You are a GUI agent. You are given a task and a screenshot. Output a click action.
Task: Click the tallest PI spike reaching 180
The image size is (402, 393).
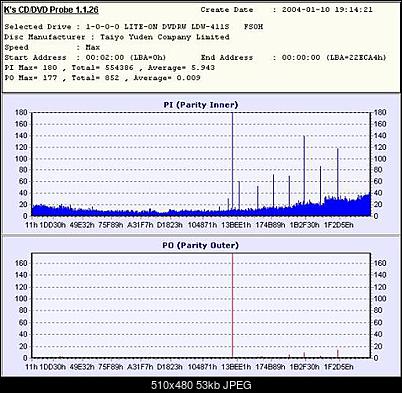point(232,162)
